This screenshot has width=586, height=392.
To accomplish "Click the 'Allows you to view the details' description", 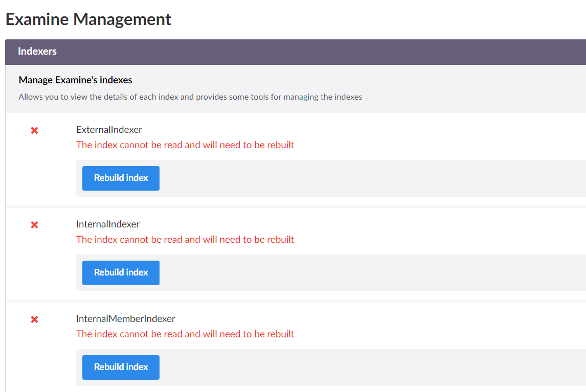I will click(190, 97).
